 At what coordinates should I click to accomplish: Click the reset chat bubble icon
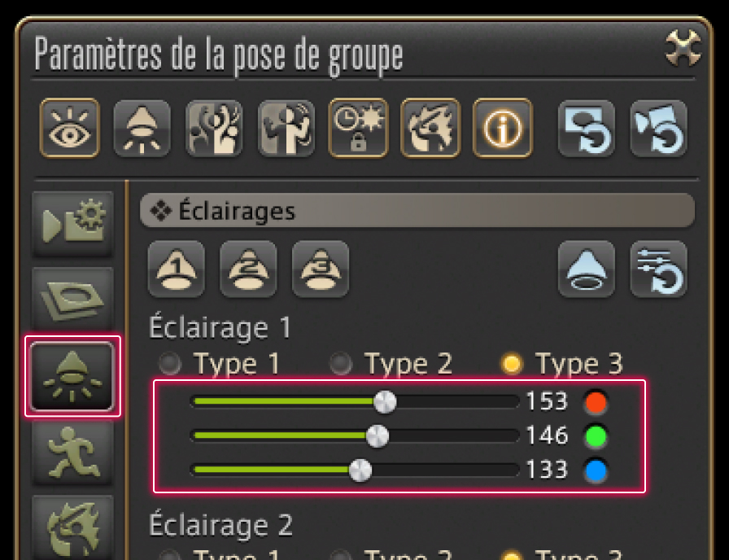tap(587, 128)
